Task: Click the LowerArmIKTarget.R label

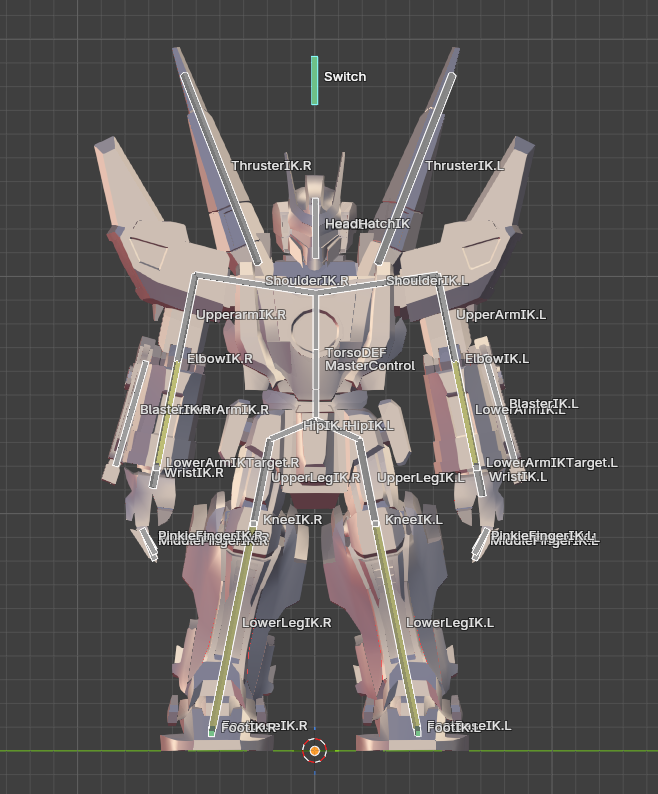Action: tap(233, 462)
